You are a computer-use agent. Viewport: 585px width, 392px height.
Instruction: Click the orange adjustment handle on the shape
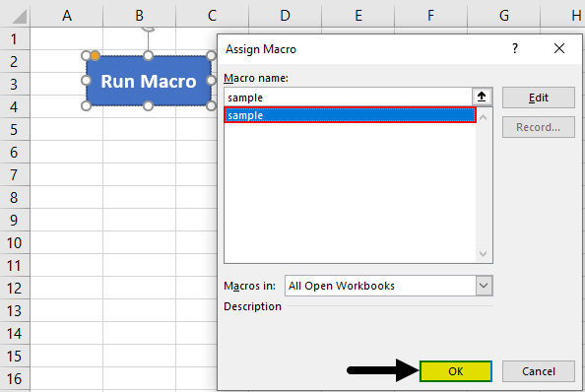pos(96,56)
